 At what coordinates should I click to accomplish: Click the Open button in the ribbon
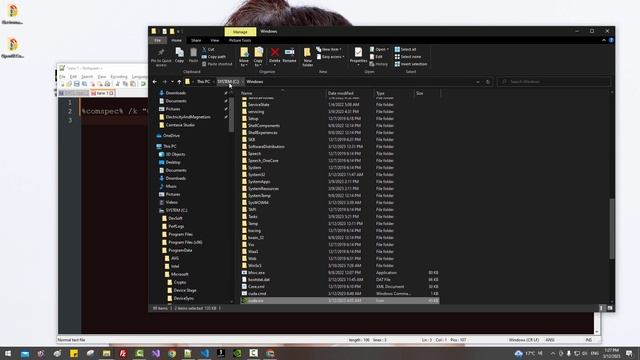379,49
